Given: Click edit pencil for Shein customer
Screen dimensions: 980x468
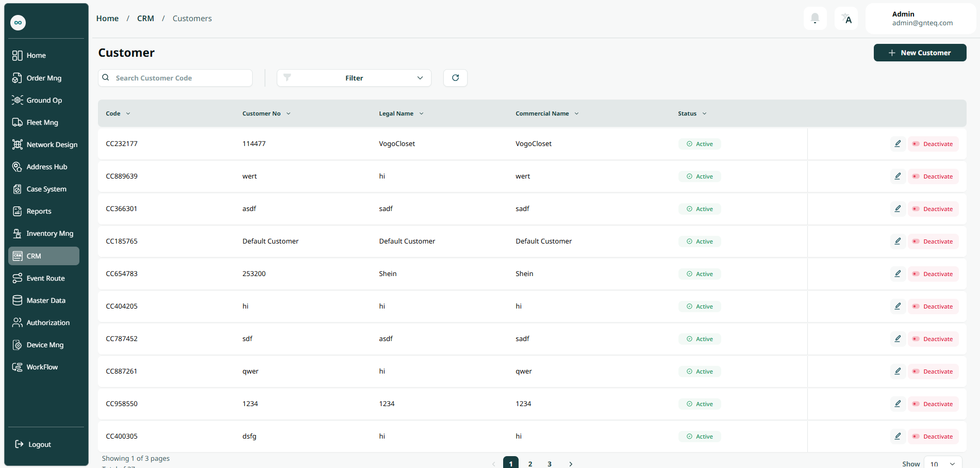Looking at the screenshot, I should click(898, 274).
